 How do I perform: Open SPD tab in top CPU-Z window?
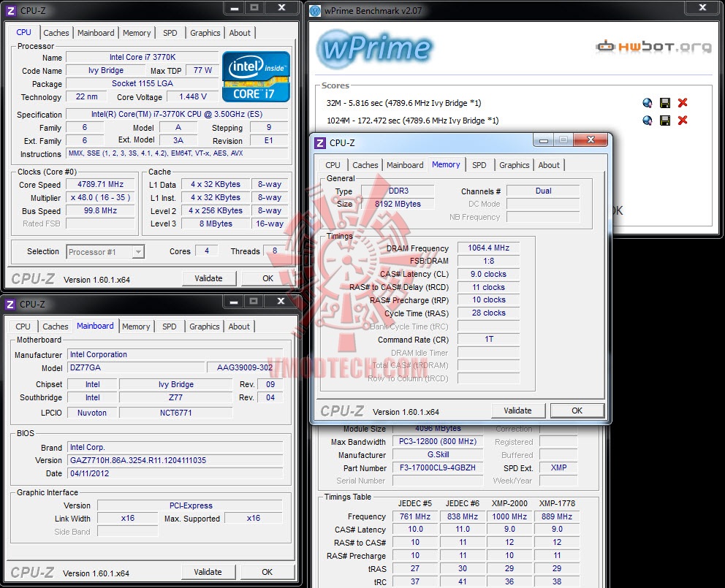tap(170, 33)
